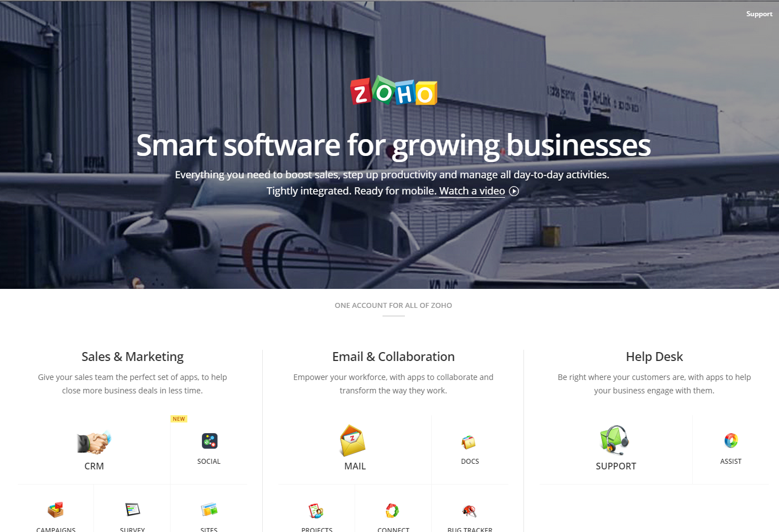Open the Social app icon
Image resolution: width=779 pixels, height=532 pixels.
(x=209, y=441)
